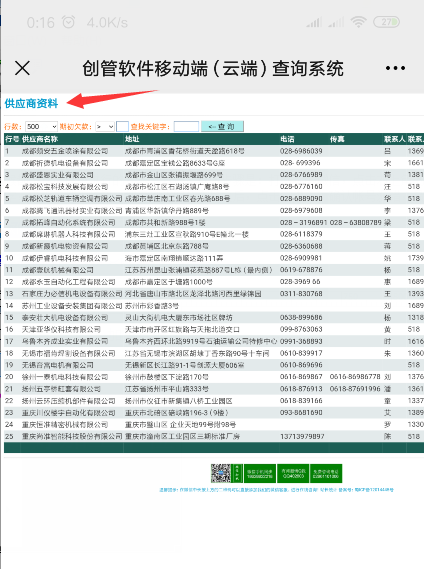Click the 供应商名称 column header
The width and height of the screenshot is (424, 569).
pyautogui.click(x=40, y=139)
